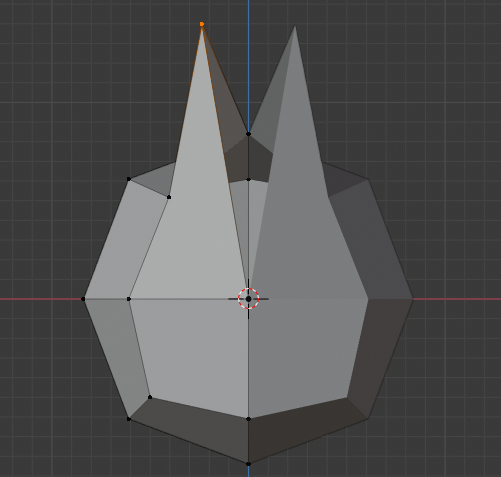Select the inner lower-left vertex of the front face
The height and width of the screenshot is (477, 501).
150,397
